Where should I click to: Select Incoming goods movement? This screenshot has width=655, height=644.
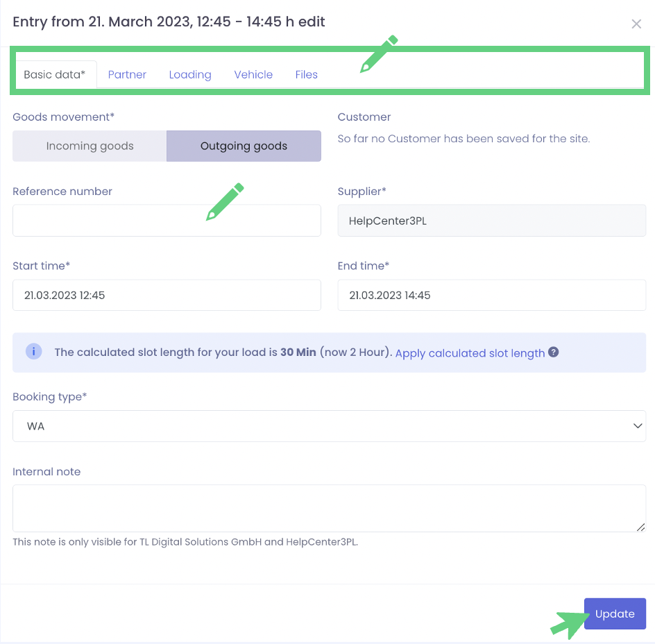(90, 146)
